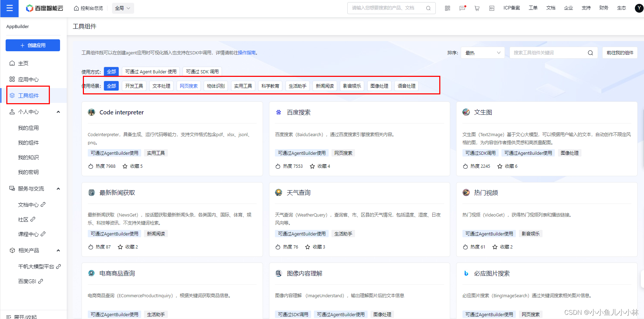Select 全部 in 使用方式 filter
The height and width of the screenshot is (319, 644).
(111, 72)
